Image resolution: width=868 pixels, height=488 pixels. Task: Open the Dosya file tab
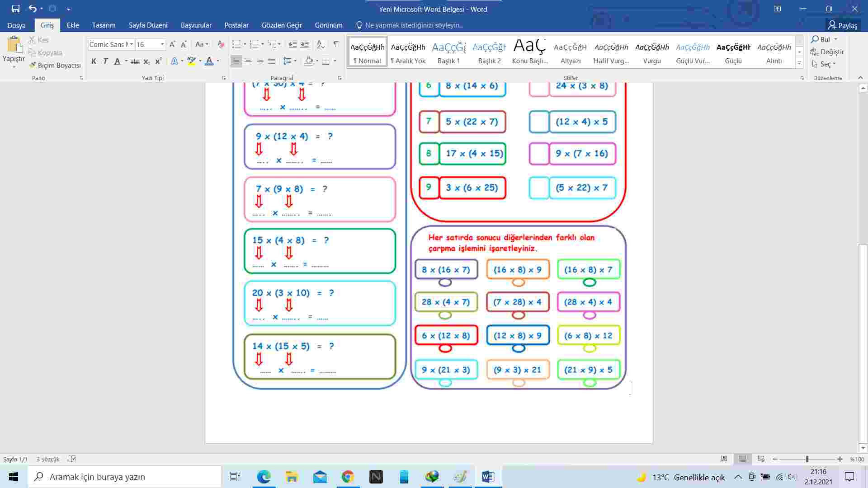coord(16,25)
